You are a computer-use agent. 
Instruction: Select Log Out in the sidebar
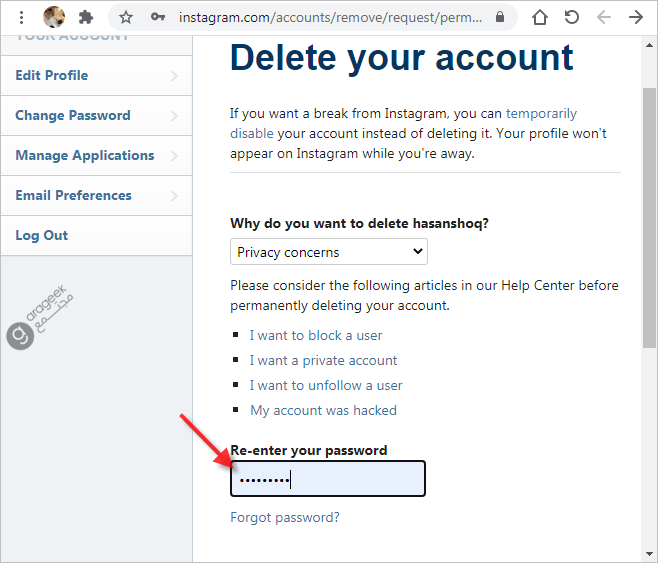coord(97,235)
